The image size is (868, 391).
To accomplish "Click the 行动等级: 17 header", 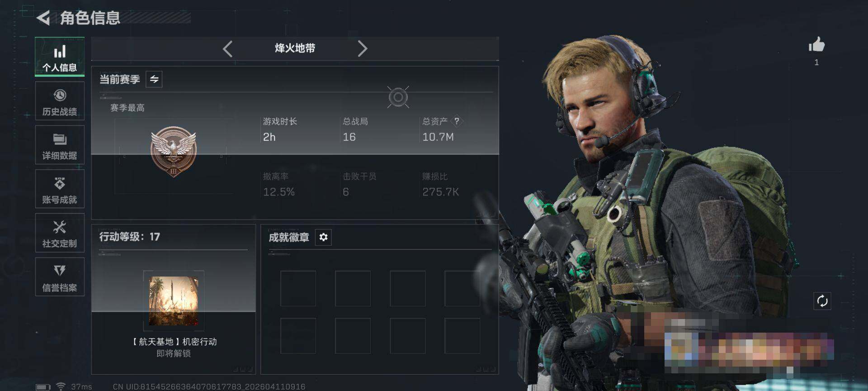I will click(129, 237).
